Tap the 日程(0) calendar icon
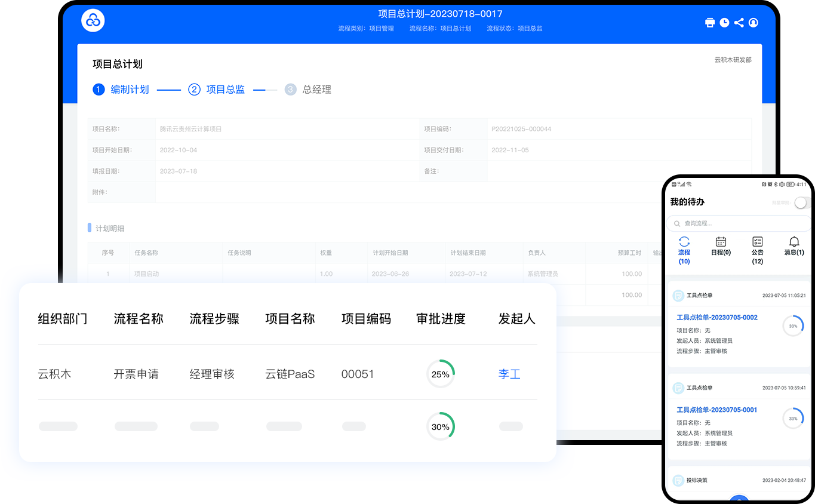 (721, 242)
